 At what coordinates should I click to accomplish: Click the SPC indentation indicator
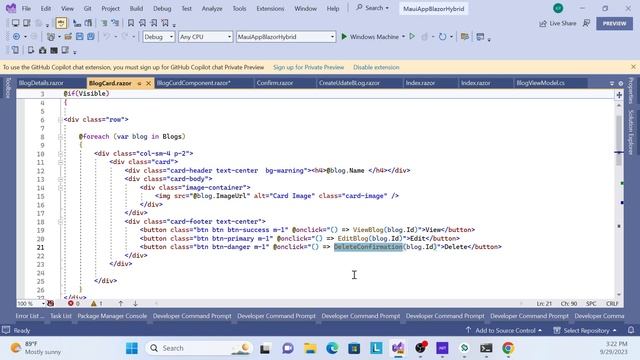pos(591,303)
